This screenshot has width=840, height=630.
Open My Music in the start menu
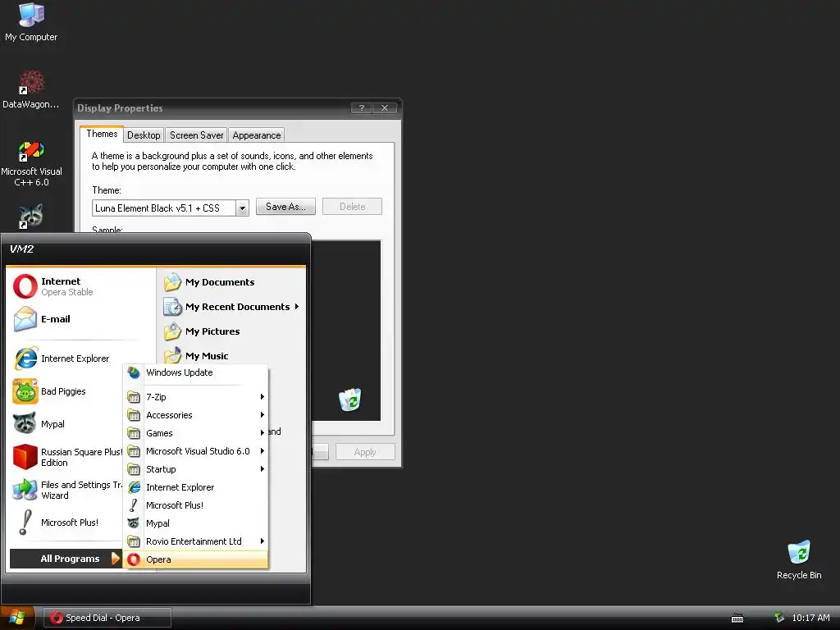(x=232, y=355)
